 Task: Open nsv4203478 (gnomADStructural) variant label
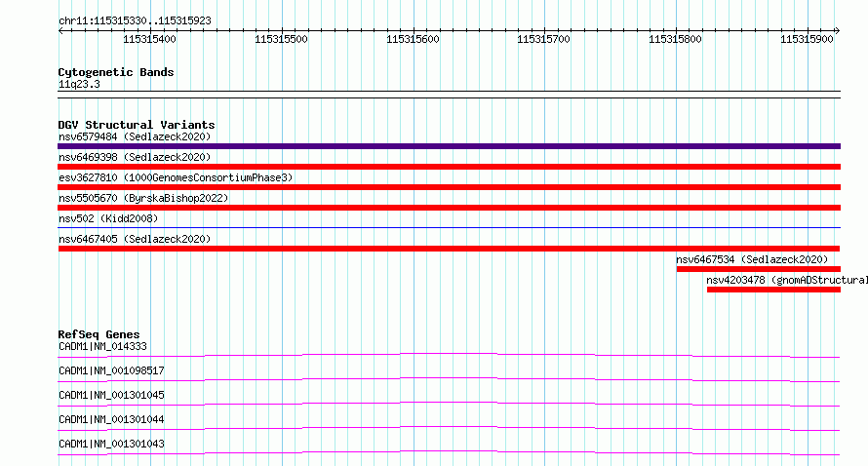pos(787,280)
